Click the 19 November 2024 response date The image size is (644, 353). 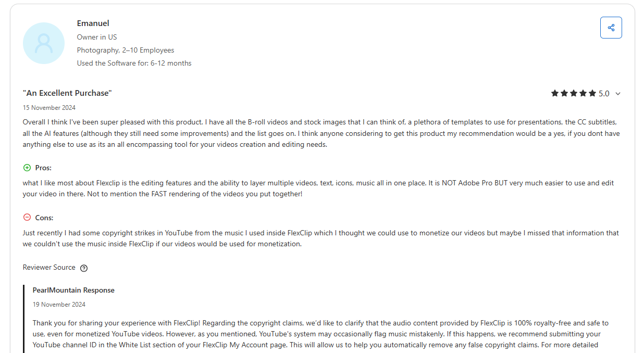click(59, 305)
